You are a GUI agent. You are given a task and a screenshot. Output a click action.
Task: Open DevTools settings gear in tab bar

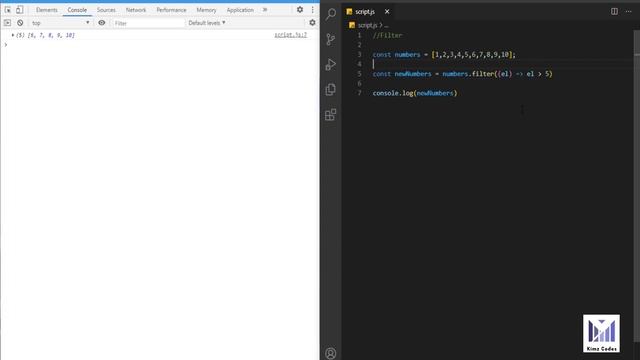pyautogui.click(x=300, y=10)
